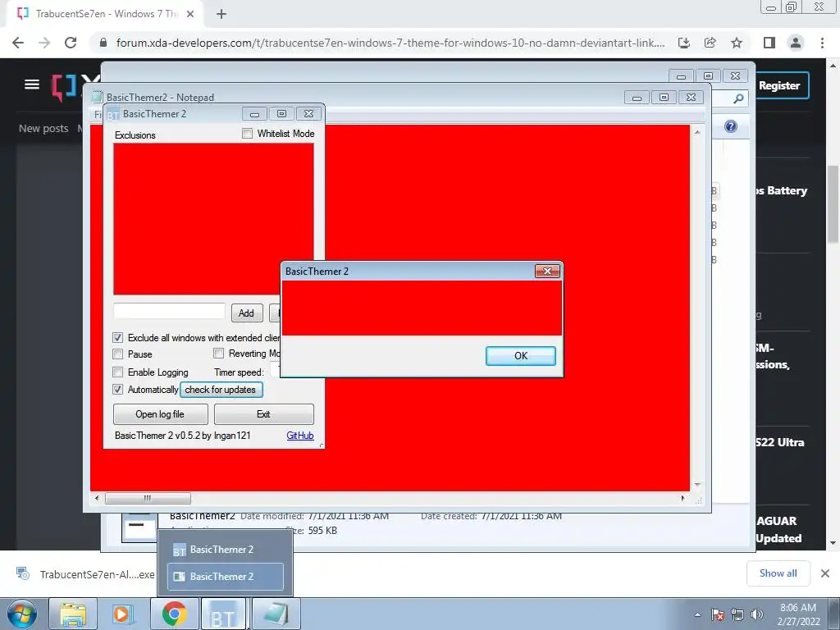
Task: Open Chrome three-dot menu
Action: [822, 43]
